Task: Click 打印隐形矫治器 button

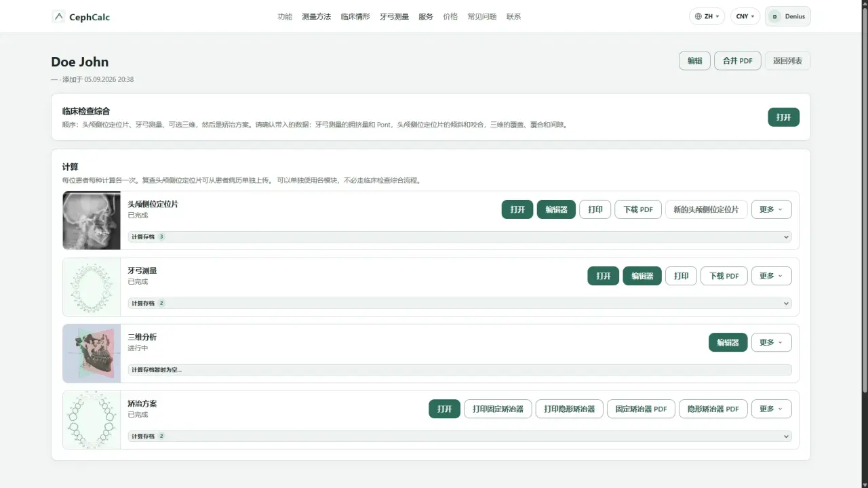Action: (570, 409)
